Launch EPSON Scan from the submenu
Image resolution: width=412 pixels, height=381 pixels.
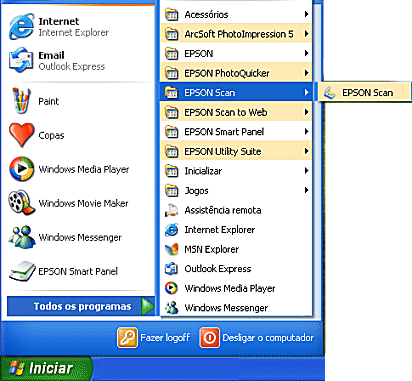[365, 92]
